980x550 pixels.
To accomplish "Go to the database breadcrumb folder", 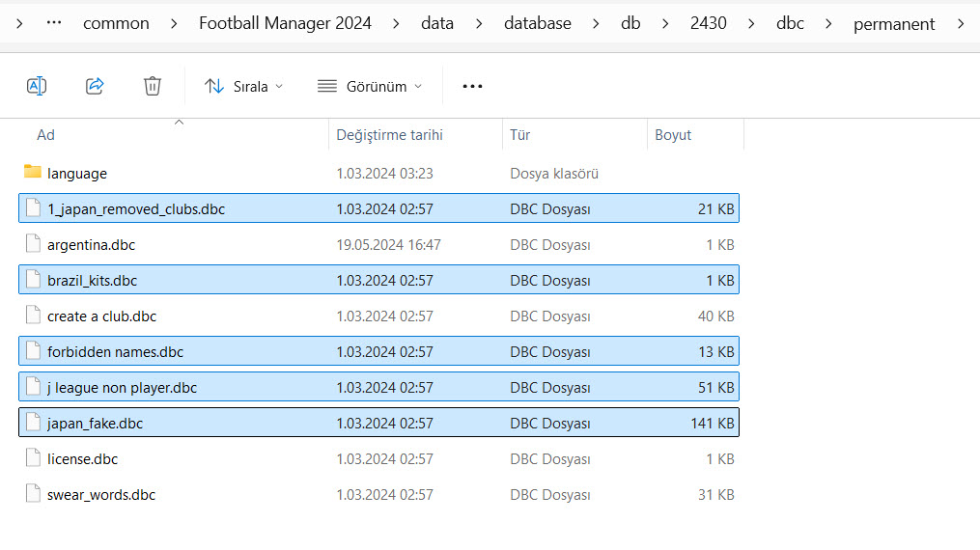I will pyautogui.click(x=537, y=23).
